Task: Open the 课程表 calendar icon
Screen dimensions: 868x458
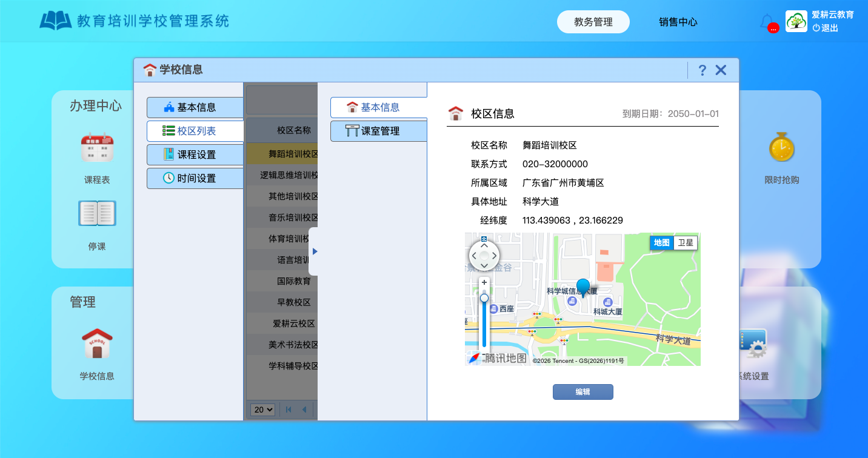Action: pyautogui.click(x=97, y=147)
